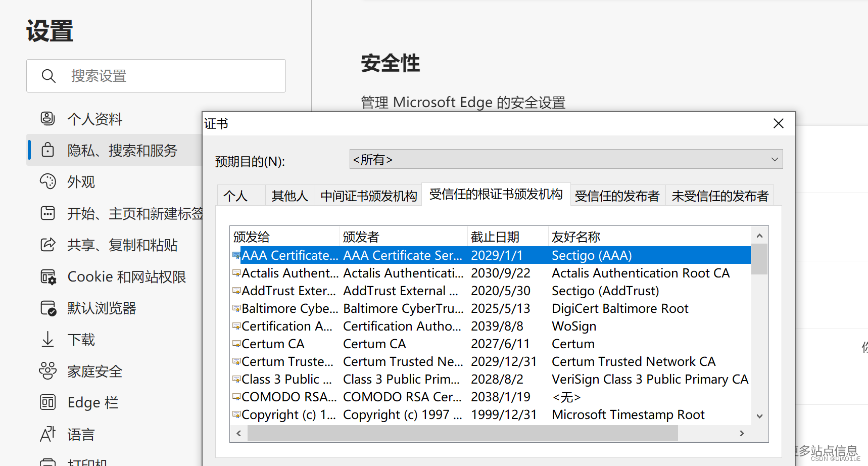Close the 证书 dialog
The width and height of the screenshot is (868, 466).
pos(779,124)
